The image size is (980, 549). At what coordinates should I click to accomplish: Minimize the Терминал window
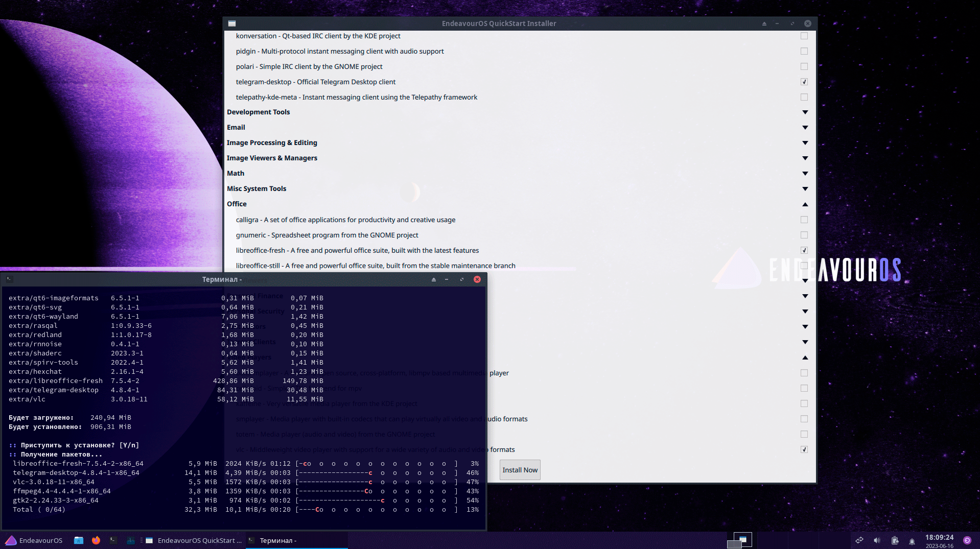[447, 279]
